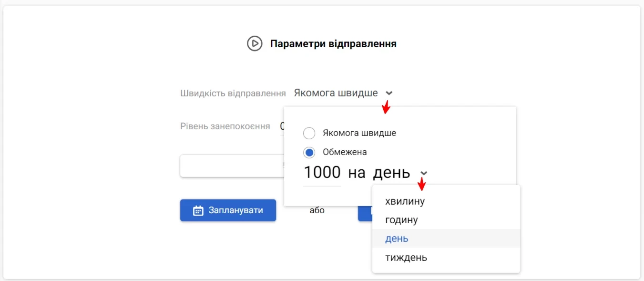Choose хвилину from the period list
This screenshot has height=281, width=644.
click(446, 201)
